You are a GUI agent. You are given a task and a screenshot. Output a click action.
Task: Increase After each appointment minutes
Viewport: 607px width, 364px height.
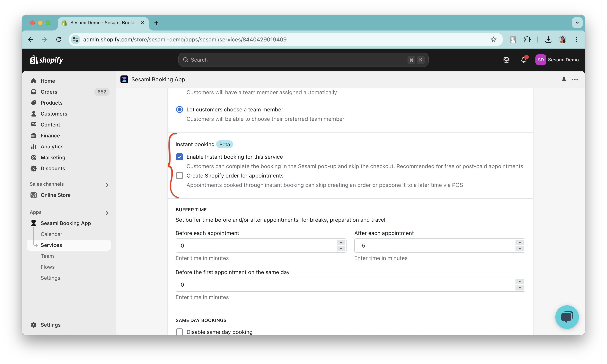519,242
